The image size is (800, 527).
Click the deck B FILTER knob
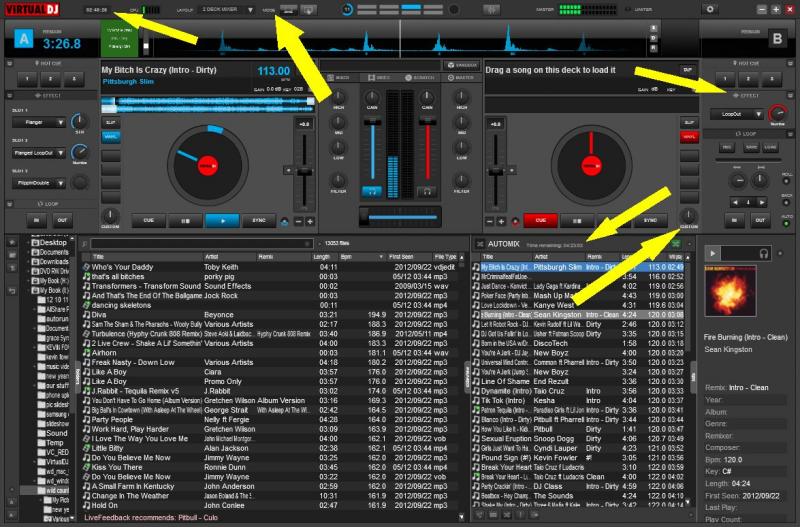[461, 180]
